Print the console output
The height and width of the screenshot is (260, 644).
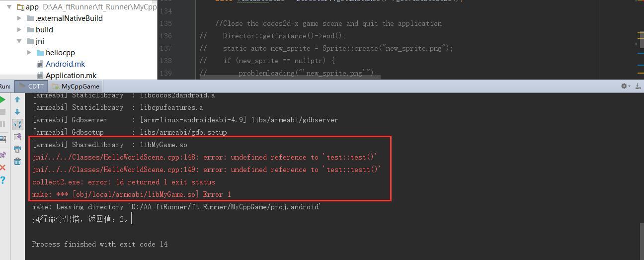(17, 149)
